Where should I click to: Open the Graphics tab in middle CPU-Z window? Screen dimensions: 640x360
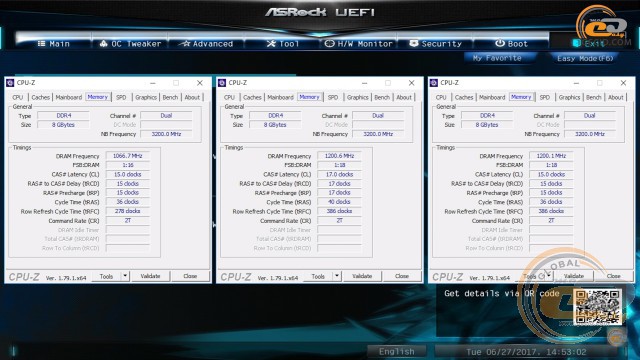(358, 97)
